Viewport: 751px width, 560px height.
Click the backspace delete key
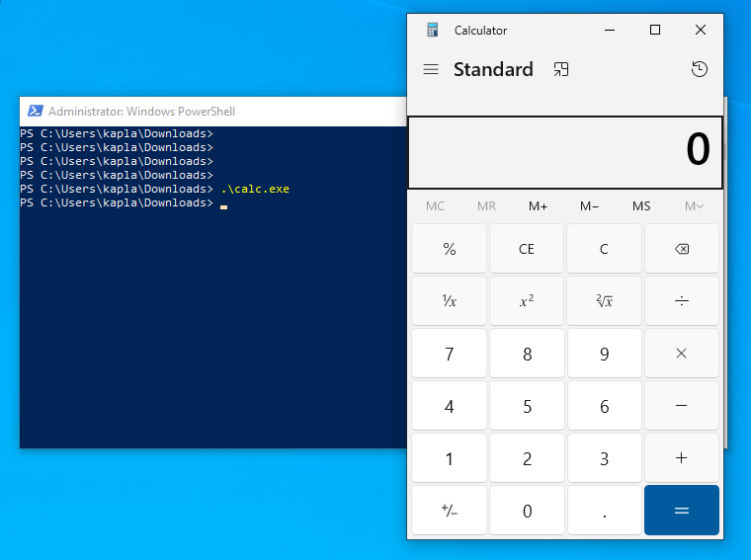(682, 249)
